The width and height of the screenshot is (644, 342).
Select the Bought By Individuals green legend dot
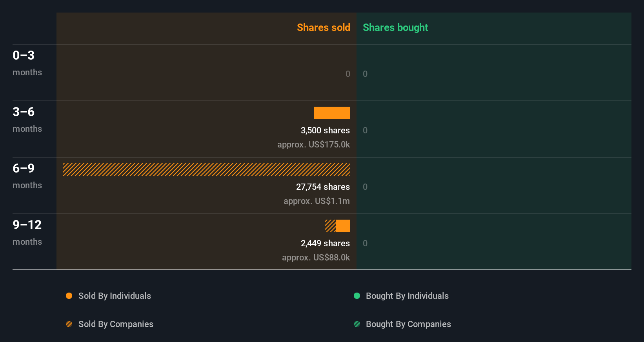click(357, 296)
